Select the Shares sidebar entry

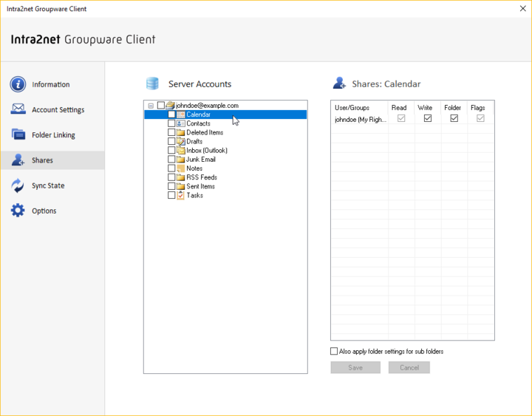click(52, 160)
